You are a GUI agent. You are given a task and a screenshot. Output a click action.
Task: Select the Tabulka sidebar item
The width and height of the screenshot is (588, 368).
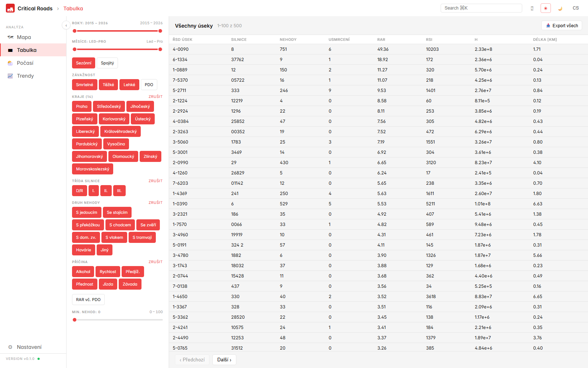(26, 50)
